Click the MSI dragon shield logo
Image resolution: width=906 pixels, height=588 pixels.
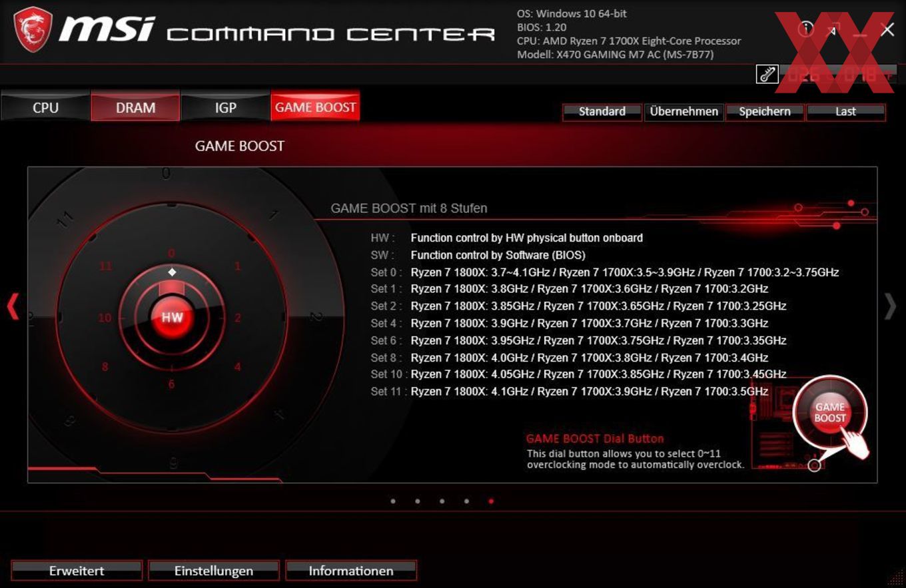[x=33, y=29]
